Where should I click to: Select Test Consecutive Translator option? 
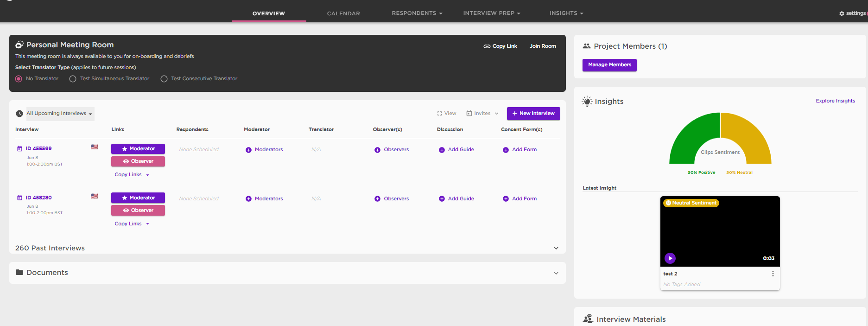(x=164, y=79)
